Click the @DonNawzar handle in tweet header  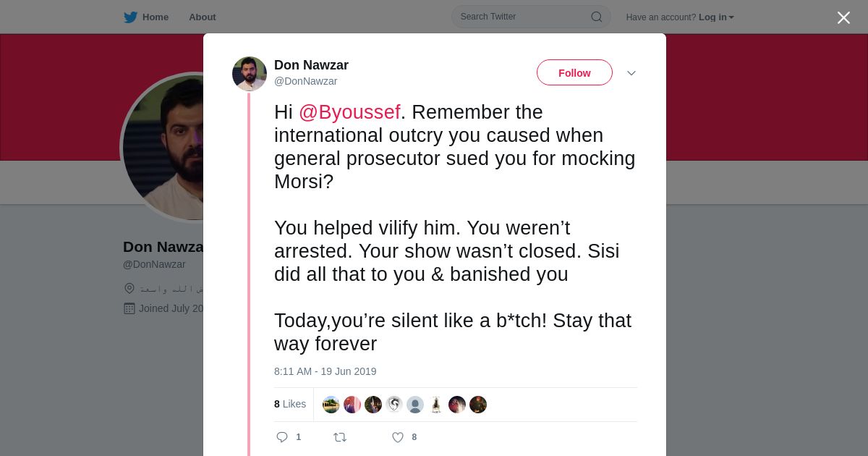click(x=305, y=81)
